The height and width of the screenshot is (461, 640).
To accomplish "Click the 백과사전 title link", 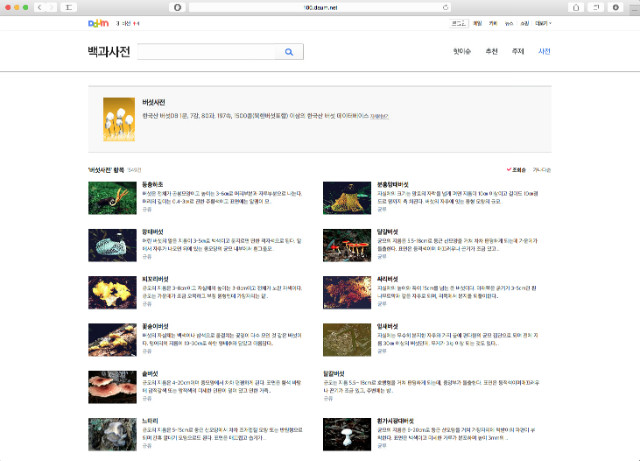I will [108, 52].
